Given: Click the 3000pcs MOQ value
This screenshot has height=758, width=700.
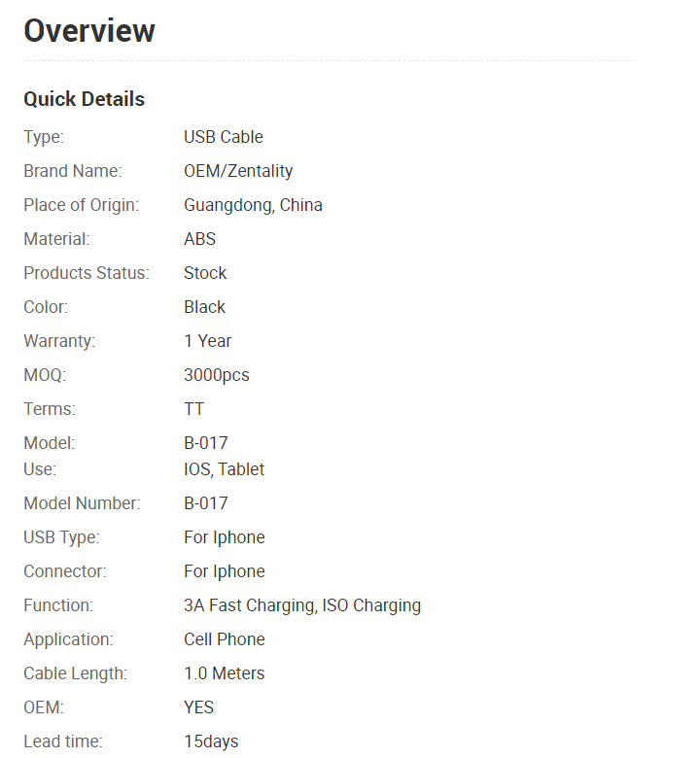Looking at the screenshot, I should click(x=217, y=376).
